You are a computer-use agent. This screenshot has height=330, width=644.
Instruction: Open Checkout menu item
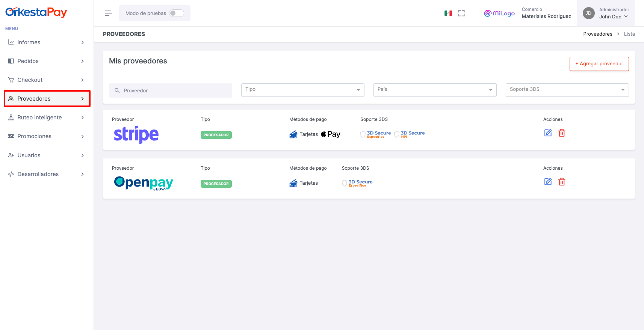[x=47, y=80]
